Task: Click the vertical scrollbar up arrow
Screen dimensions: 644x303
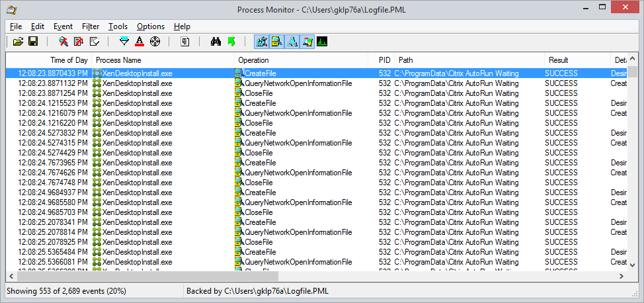Action: [633, 59]
